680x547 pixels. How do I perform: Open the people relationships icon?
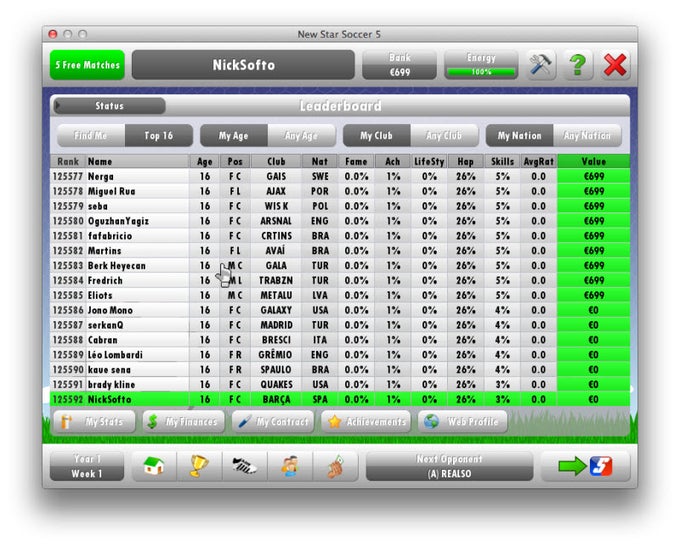(x=290, y=466)
